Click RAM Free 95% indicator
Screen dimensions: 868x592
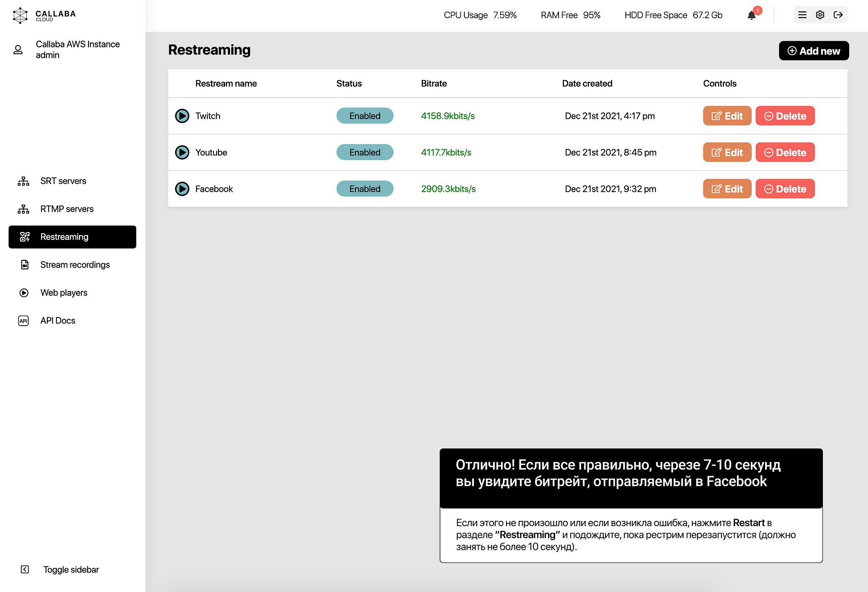570,15
